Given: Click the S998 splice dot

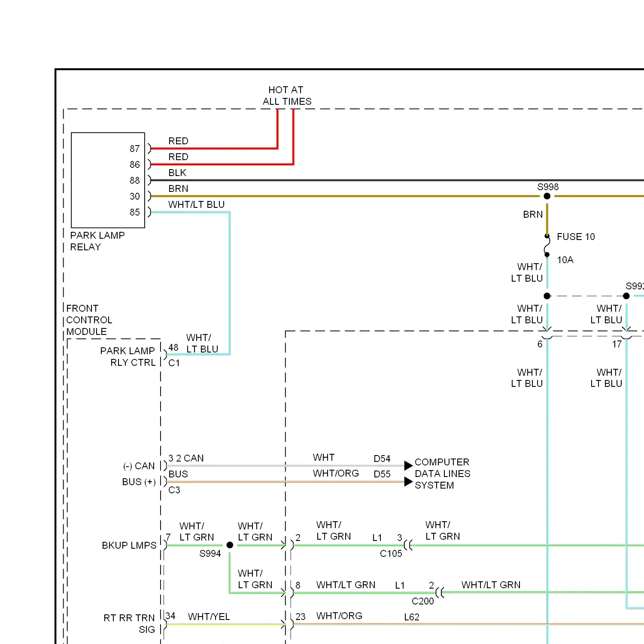Looking at the screenshot, I should (547, 196).
